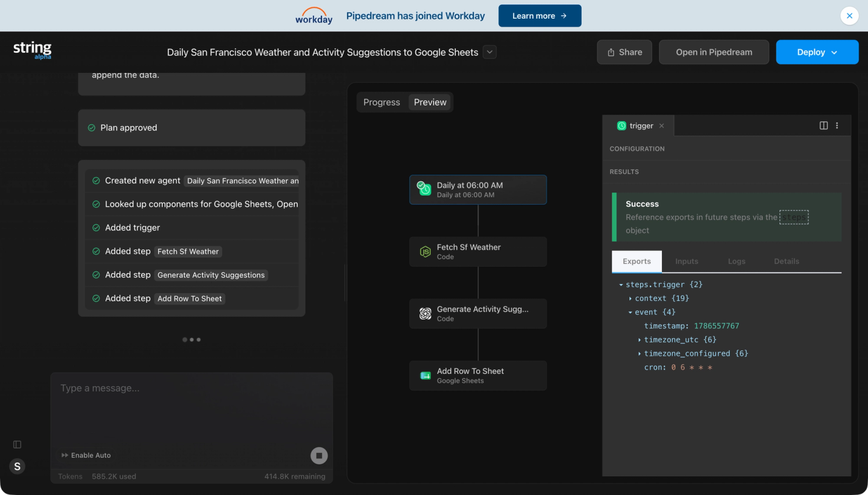Open the Deploy dropdown button

817,52
